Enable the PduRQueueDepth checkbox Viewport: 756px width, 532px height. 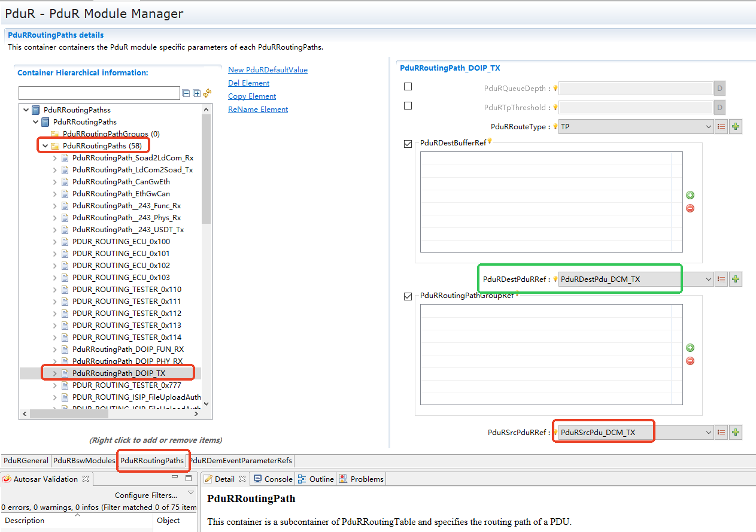[x=408, y=87]
